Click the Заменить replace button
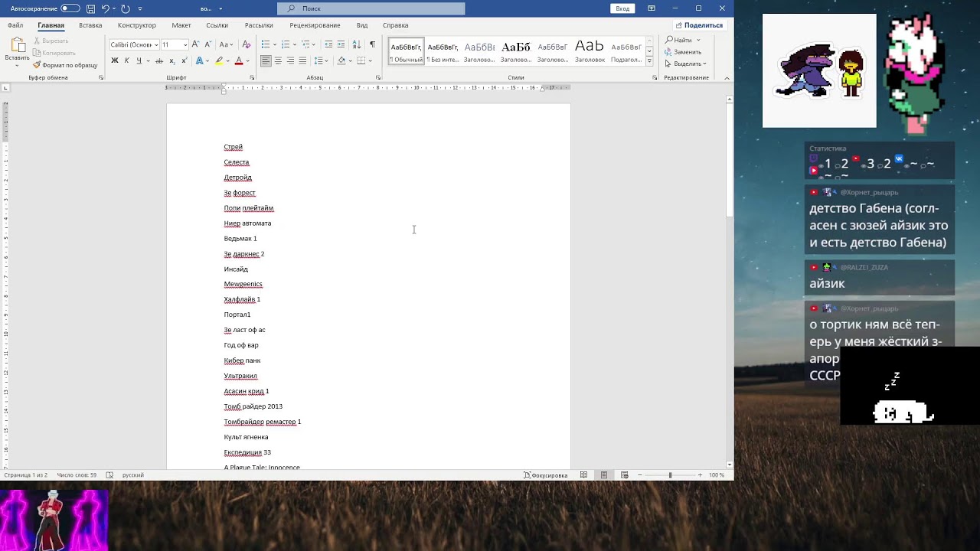The width and height of the screenshot is (980, 551). (x=683, y=52)
